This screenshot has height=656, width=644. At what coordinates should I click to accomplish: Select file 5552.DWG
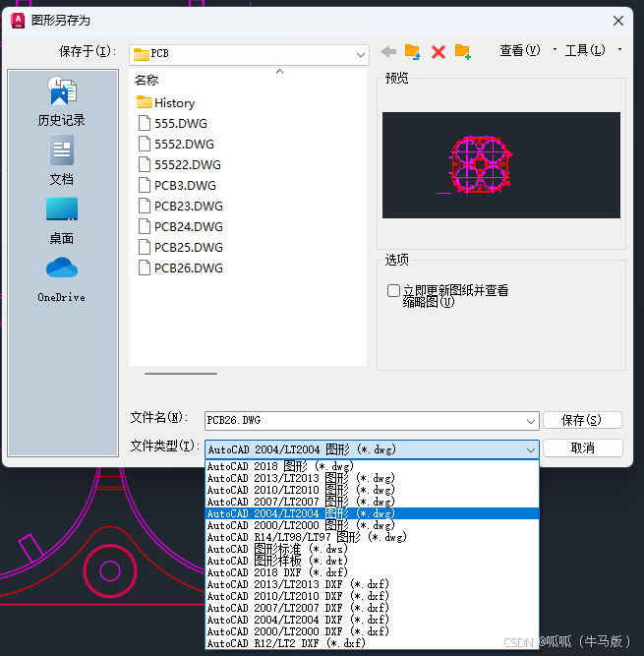tap(176, 145)
